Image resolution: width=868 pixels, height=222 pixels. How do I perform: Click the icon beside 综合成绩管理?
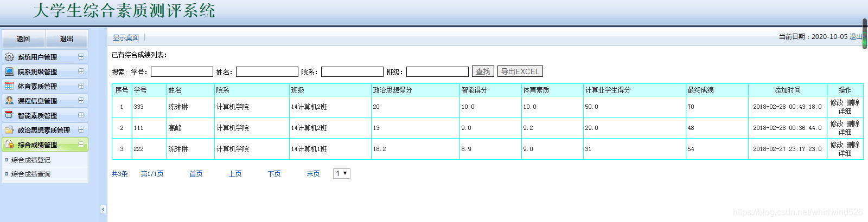[9, 145]
